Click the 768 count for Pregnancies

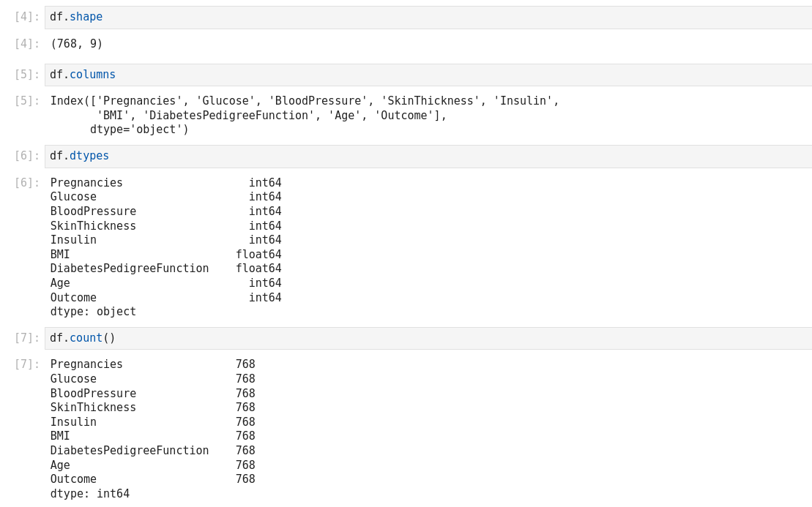245,364
